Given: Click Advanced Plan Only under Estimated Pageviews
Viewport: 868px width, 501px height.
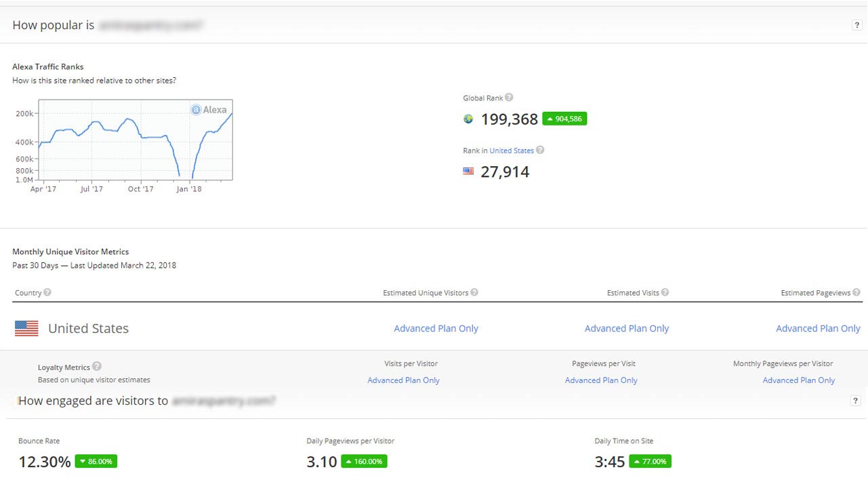Looking at the screenshot, I should point(818,328).
